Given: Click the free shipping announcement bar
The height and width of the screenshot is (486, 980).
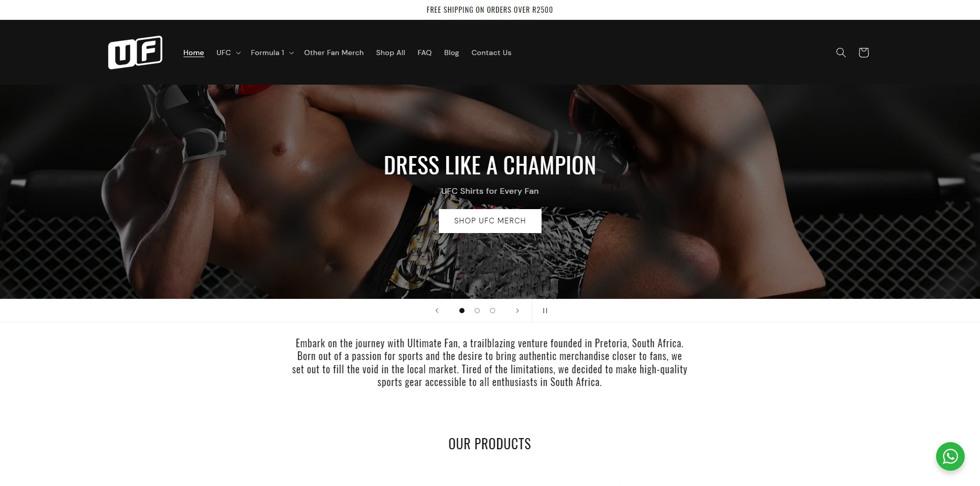Looking at the screenshot, I should click(489, 10).
